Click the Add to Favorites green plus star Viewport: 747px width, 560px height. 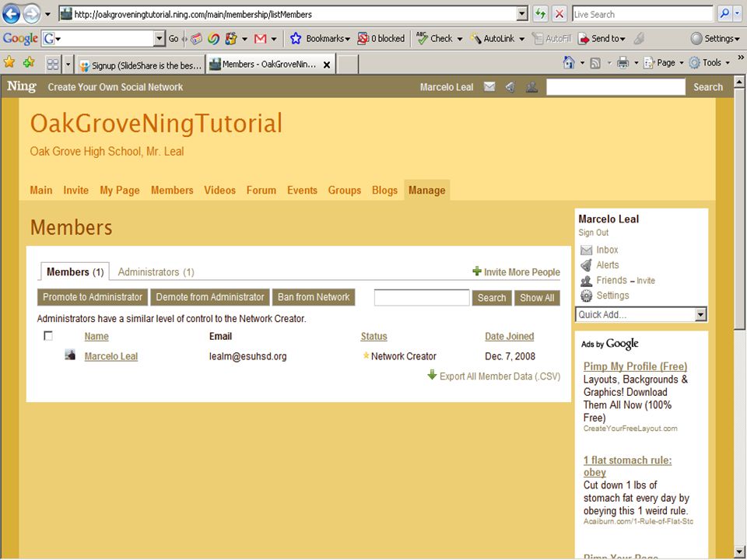(x=29, y=62)
